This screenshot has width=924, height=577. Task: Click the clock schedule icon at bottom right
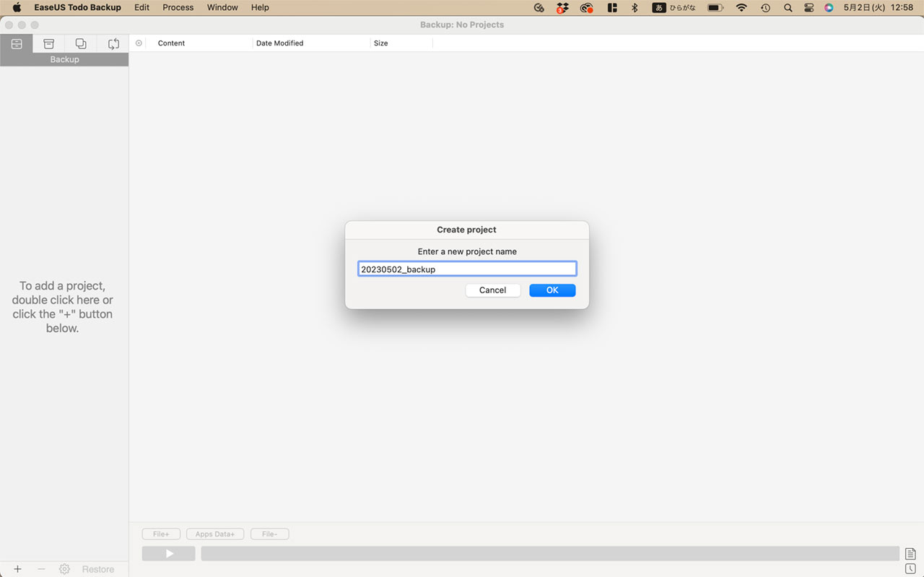[x=910, y=569]
